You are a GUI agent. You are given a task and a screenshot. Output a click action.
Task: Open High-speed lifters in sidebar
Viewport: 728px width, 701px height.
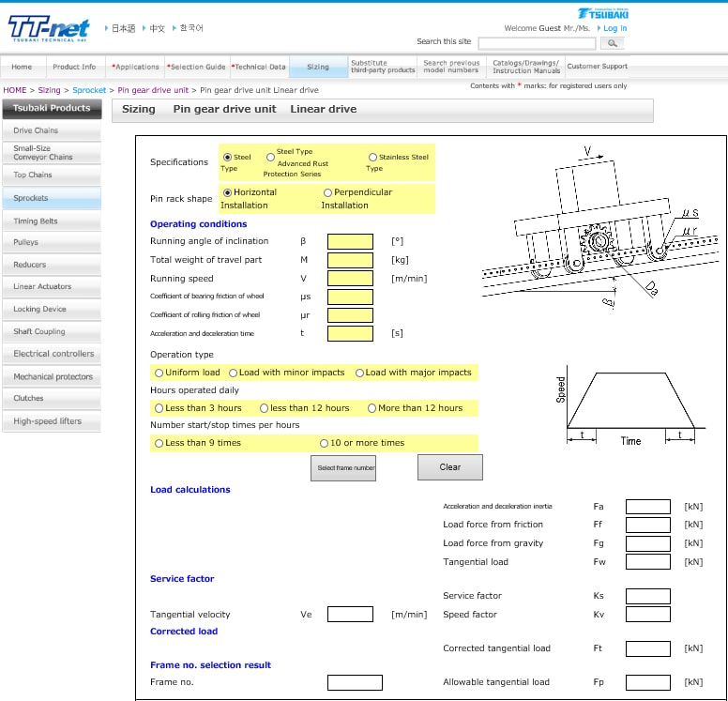(52, 421)
